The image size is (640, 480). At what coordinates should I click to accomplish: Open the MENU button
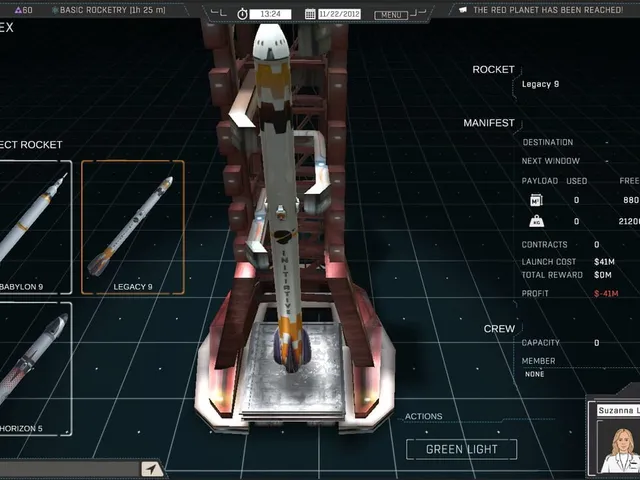(391, 15)
